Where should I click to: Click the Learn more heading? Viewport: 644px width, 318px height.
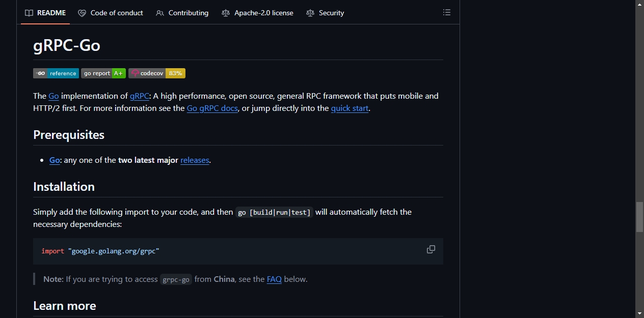coord(65,306)
